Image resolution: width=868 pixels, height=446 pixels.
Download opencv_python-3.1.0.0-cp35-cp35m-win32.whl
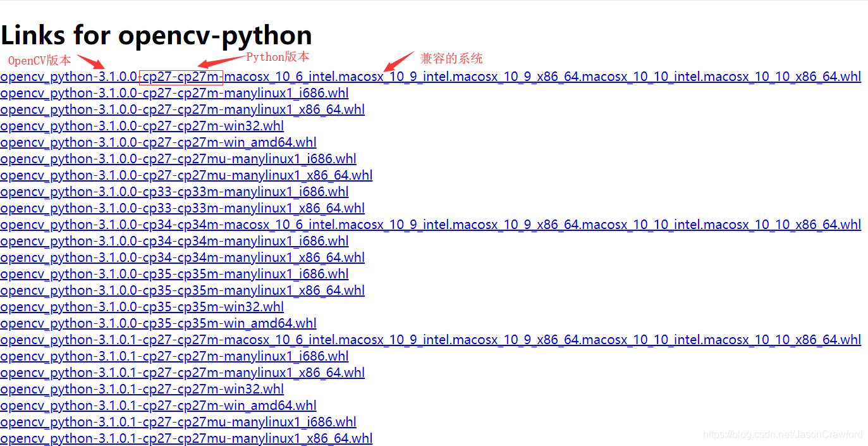(142, 307)
